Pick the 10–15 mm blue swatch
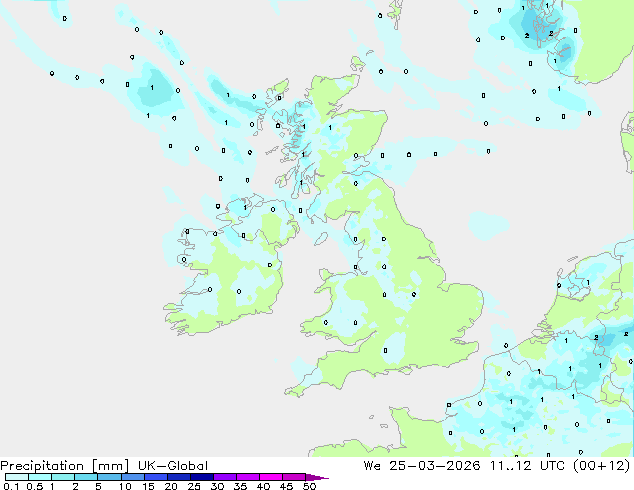The height and width of the screenshot is (490, 634). [133, 477]
